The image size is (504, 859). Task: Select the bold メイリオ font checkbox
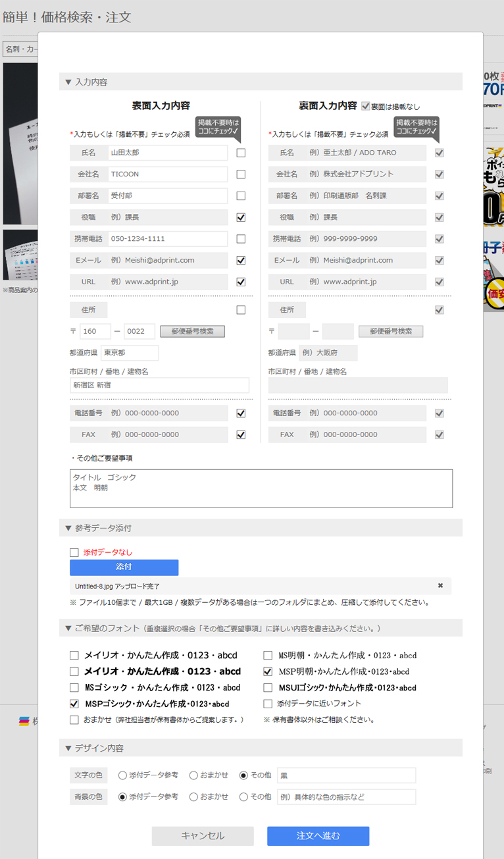coord(74,672)
